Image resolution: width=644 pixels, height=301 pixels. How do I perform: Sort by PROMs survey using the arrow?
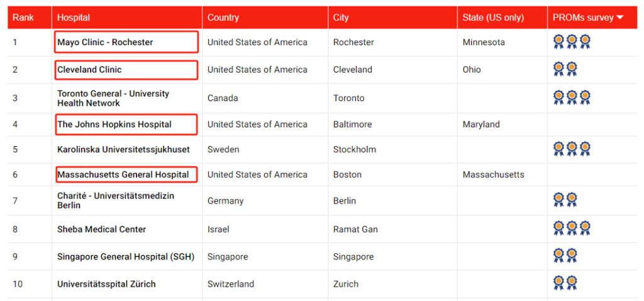point(620,18)
